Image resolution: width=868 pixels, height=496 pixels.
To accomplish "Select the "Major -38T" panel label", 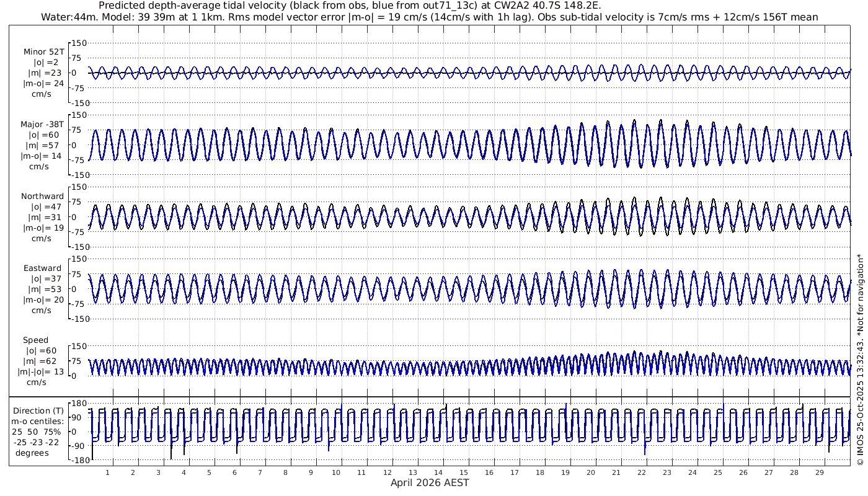I will pyautogui.click(x=42, y=124).
